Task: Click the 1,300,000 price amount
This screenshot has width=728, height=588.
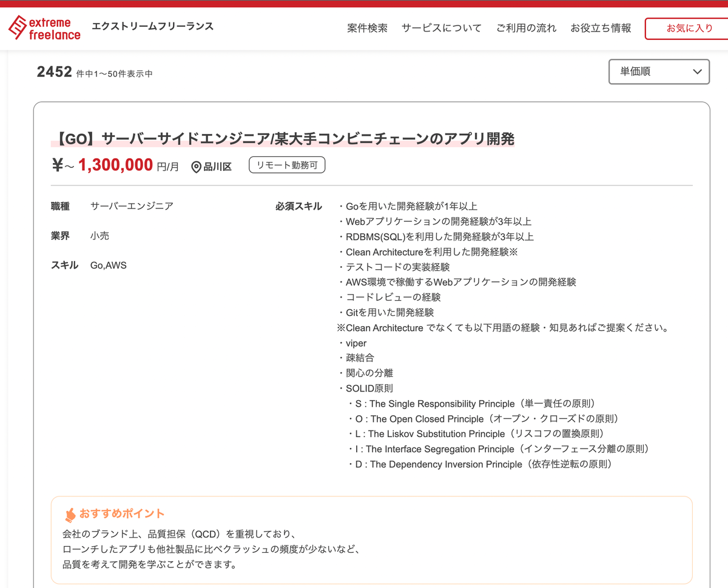Action: [115, 165]
